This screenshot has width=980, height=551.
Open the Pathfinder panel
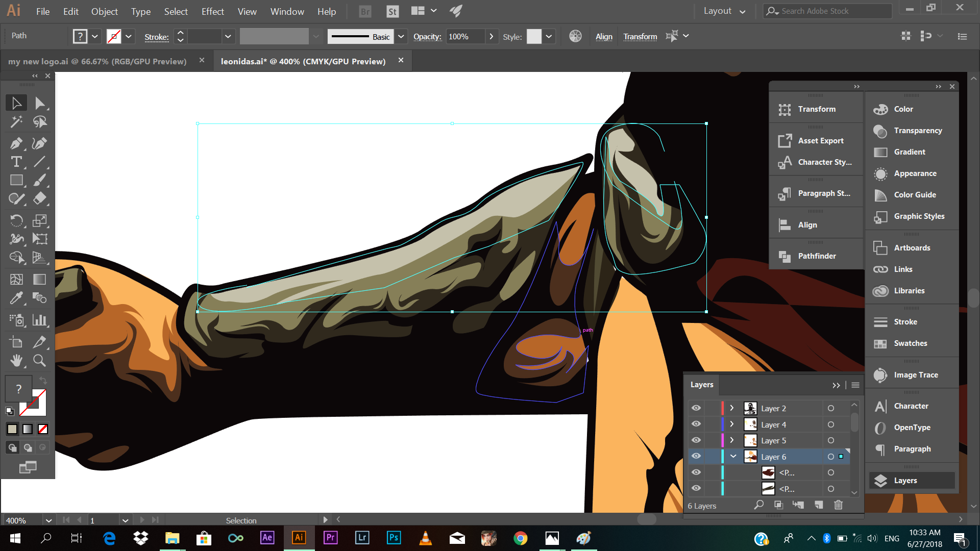816,256
